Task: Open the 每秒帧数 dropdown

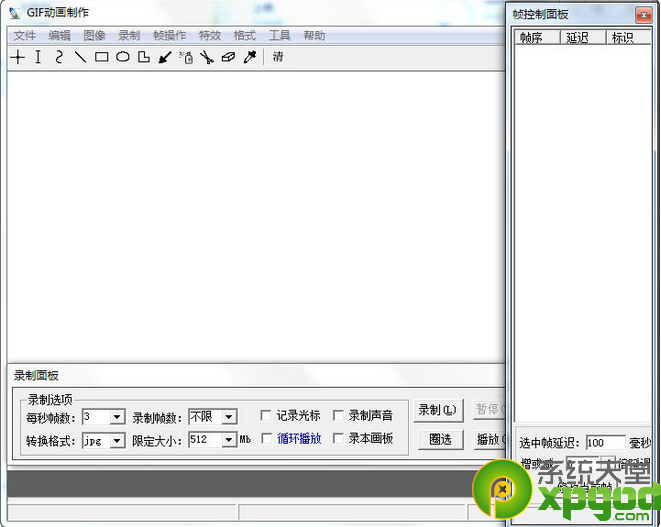Action: 117,417
